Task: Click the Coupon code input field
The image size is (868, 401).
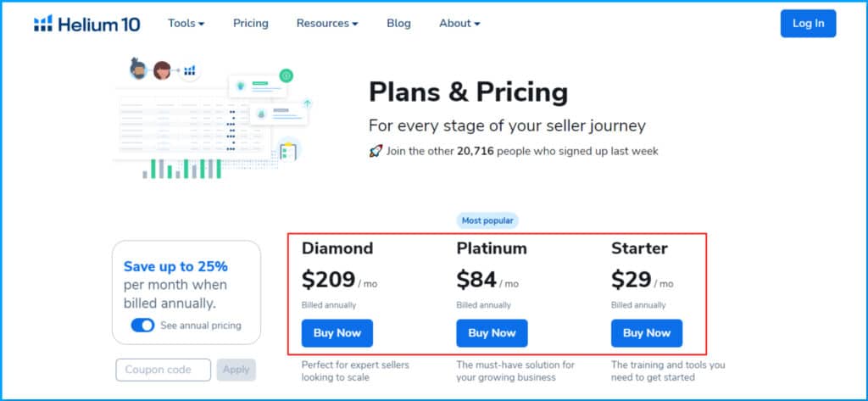Action: [164, 370]
